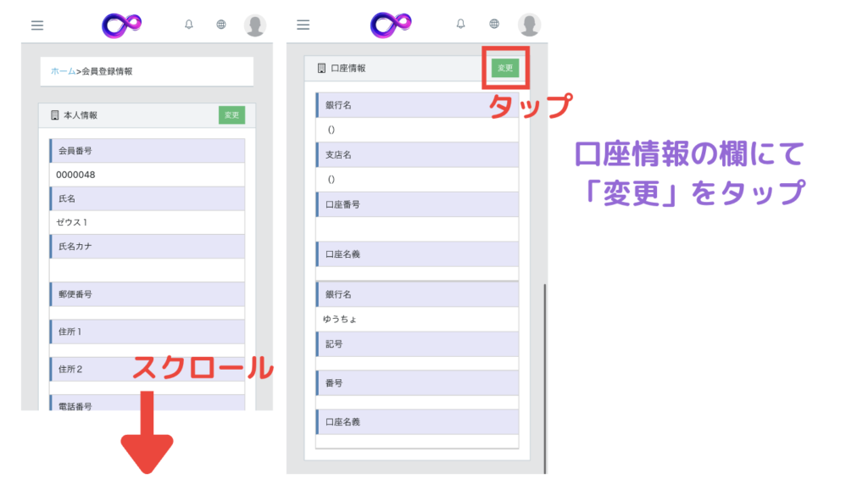The image size is (868, 485).
Task: Click the 口座番号 empty value field
Action: pos(416,229)
